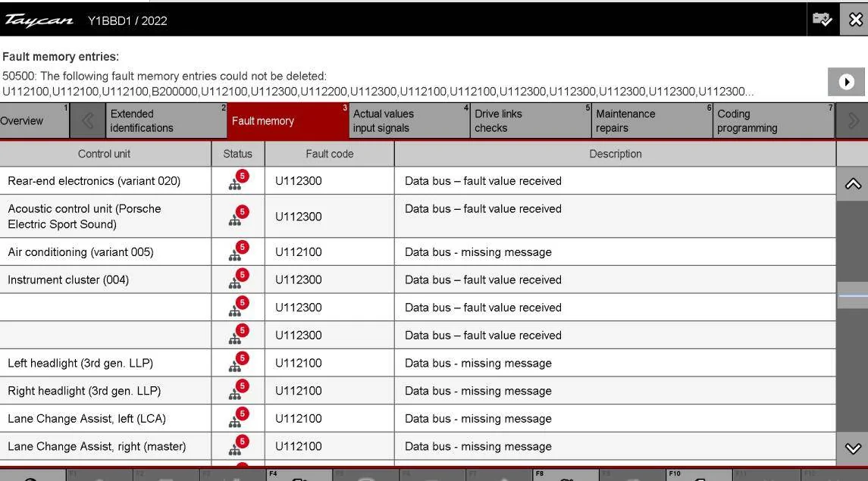Image resolution: width=868 pixels, height=481 pixels.
Task: Click the scrollbar thumb of the fault list
Action: click(853, 295)
